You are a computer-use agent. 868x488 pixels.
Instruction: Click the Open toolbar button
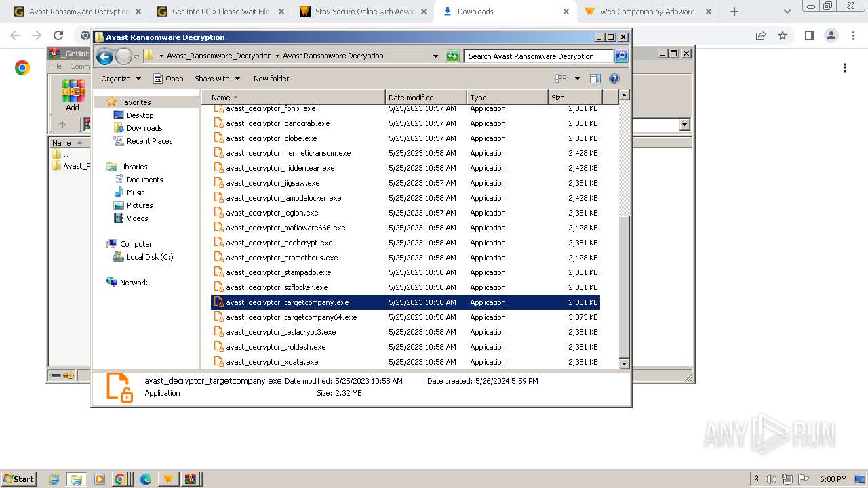point(168,79)
